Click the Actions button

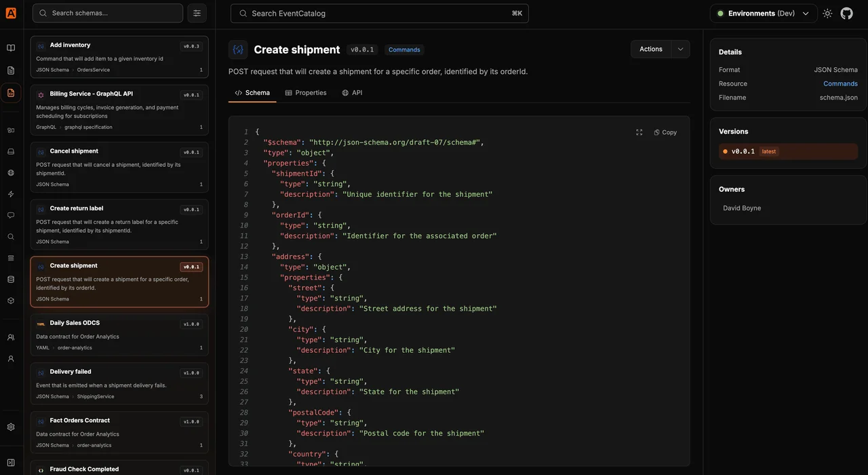651,49
